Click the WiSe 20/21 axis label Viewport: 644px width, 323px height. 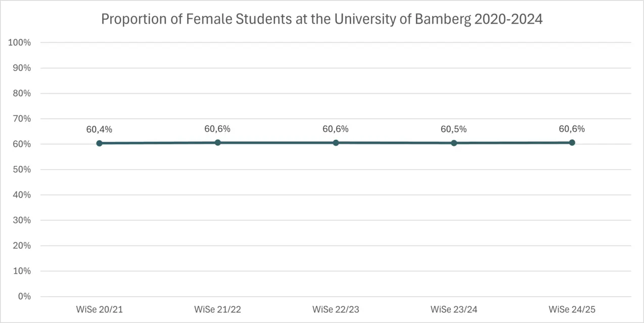point(100,309)
